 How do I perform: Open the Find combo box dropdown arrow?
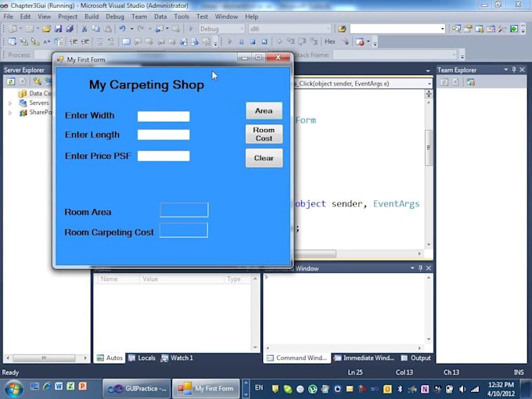[x=443, y=29]
